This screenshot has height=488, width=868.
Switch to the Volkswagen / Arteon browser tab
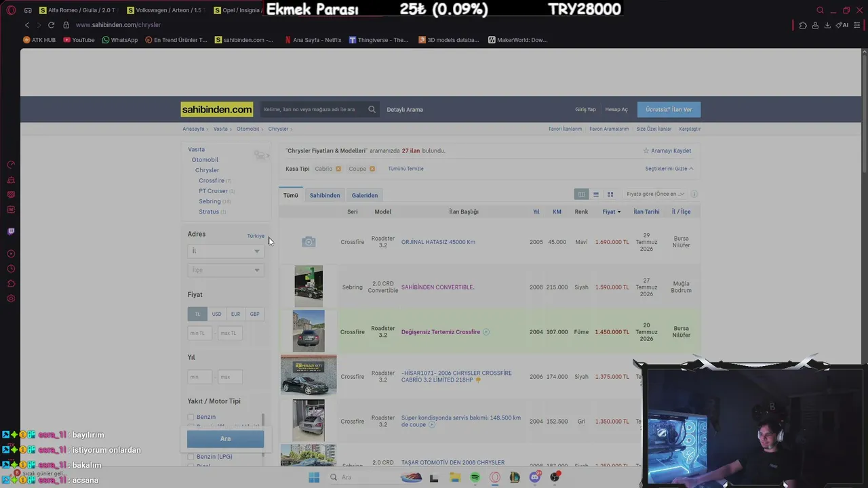[x=167, y=10]
